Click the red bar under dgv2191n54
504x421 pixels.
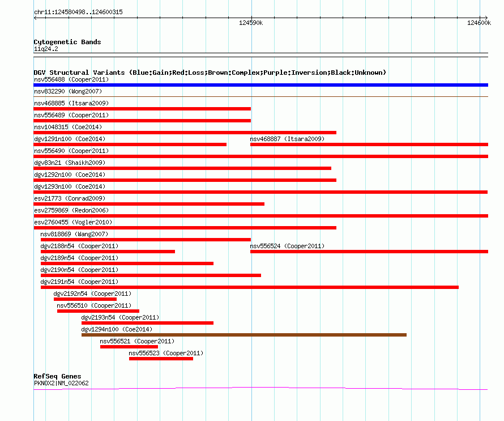(x=250, y=287)
